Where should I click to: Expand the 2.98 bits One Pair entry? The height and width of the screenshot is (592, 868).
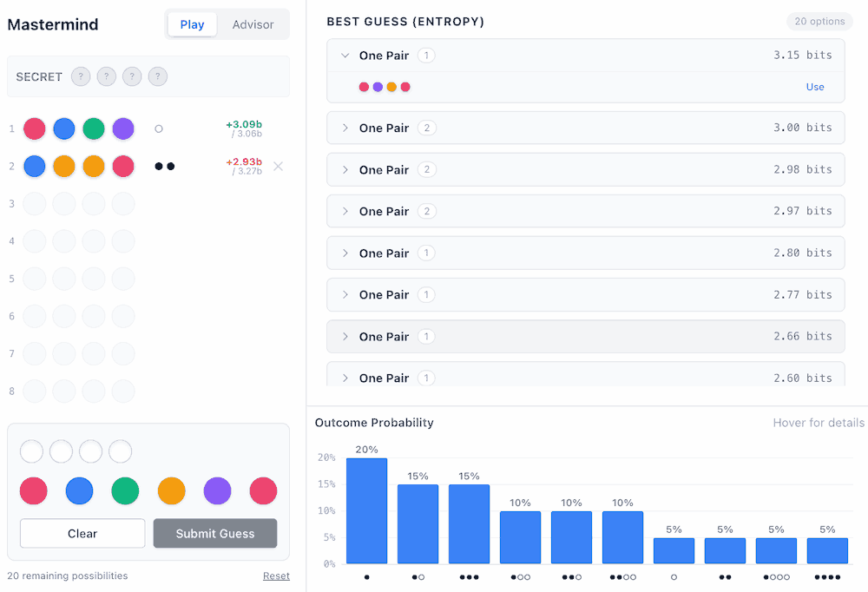[x=345, y=170]
